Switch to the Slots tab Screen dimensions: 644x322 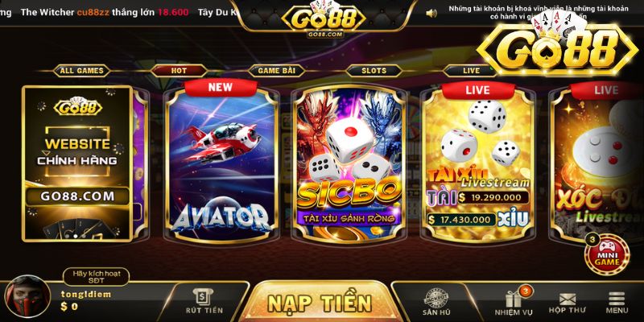[x=374, y=71]
